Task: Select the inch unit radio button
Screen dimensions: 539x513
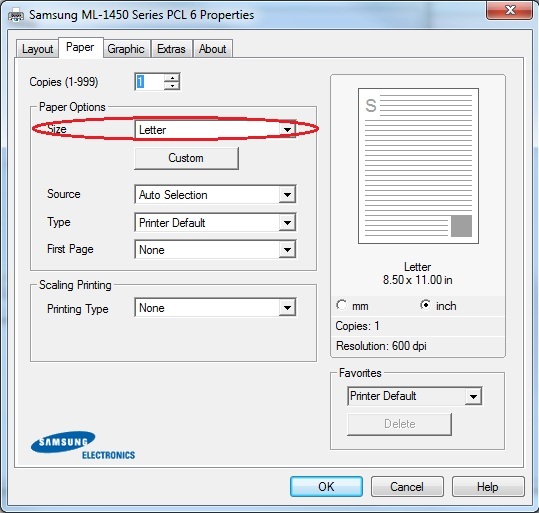Action: [x=426, y=305]
